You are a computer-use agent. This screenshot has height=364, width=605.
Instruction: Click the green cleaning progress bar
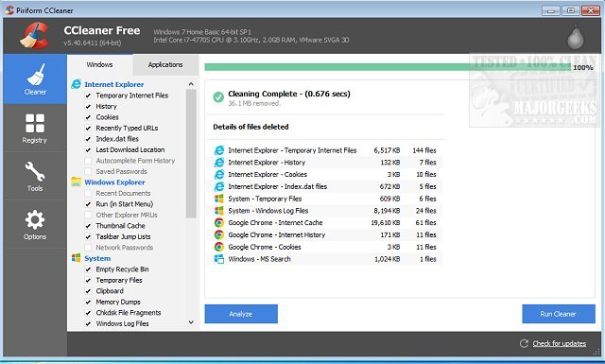[388, 67]
